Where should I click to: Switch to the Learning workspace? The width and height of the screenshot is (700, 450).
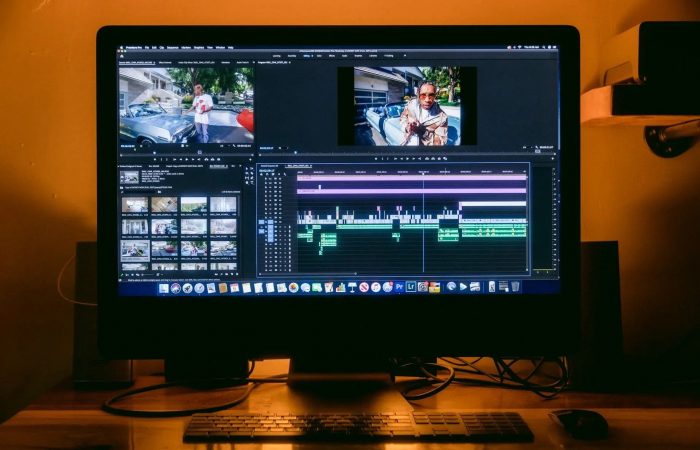click(276, 56)
